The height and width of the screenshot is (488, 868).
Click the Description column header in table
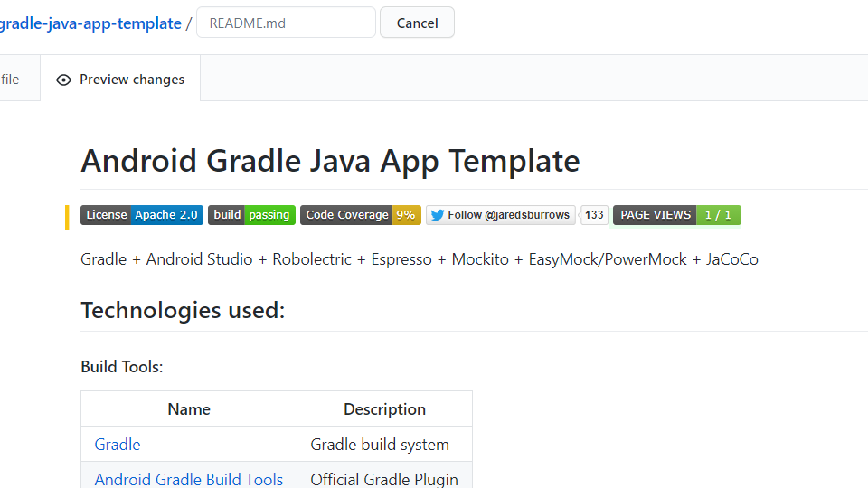[384, 409]
